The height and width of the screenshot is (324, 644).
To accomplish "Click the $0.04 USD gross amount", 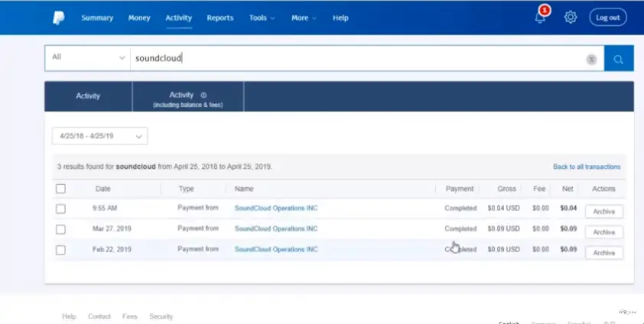I will [503, 209].
